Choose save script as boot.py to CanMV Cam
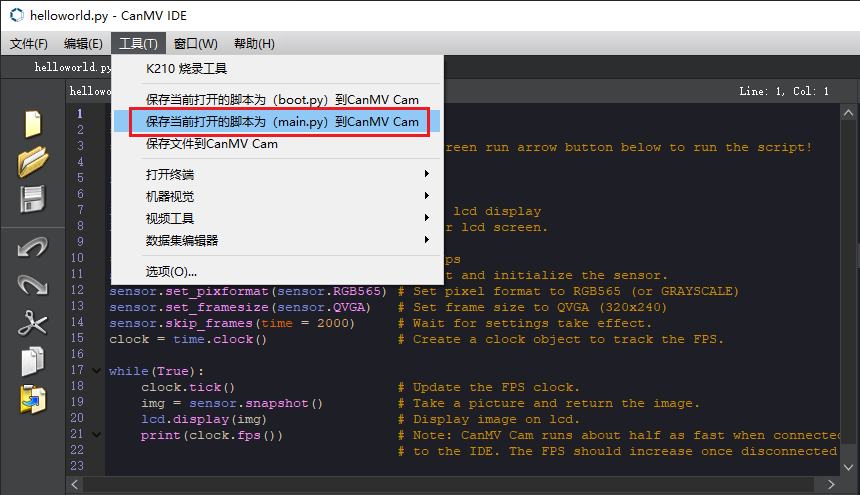 coord(277,100)
